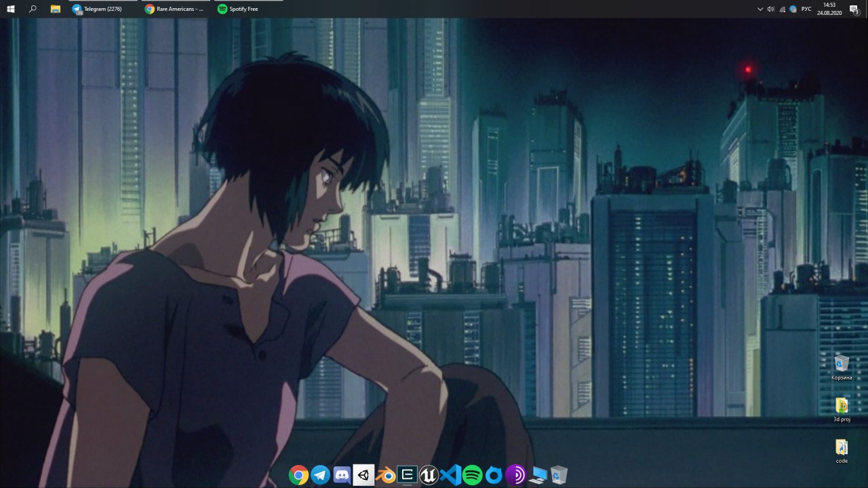Launch Unreal Engine from the dock
Screen dimensions: 868x488
tap(429, 474)
